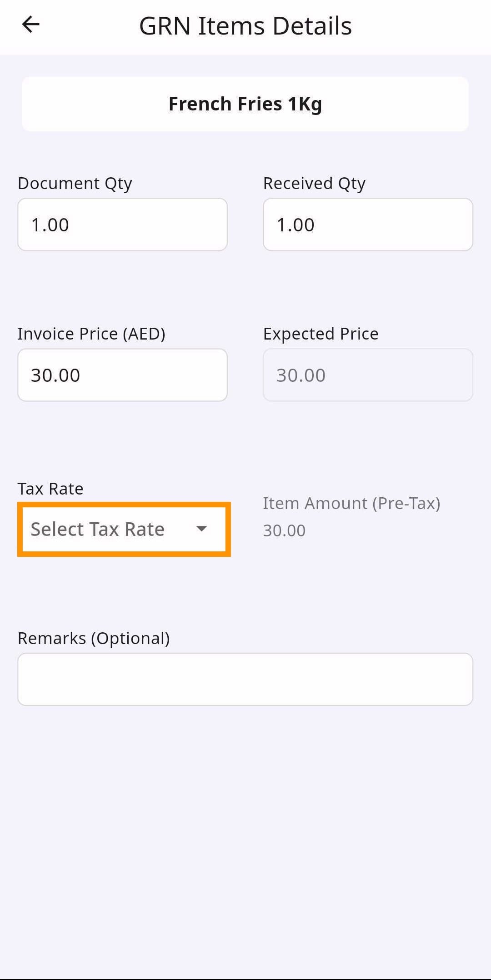491x980 pixels.
Task: Tap the Received Qty label
Action: tap(314, 183)
